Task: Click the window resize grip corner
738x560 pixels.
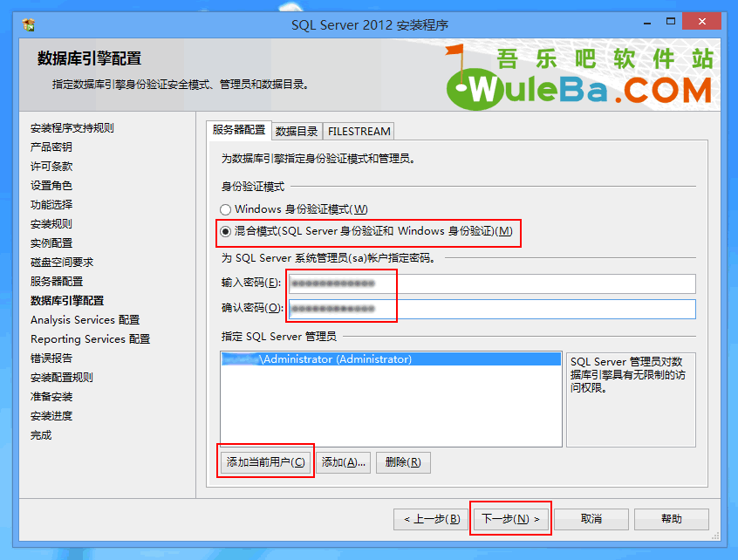Action: [715, 536]
